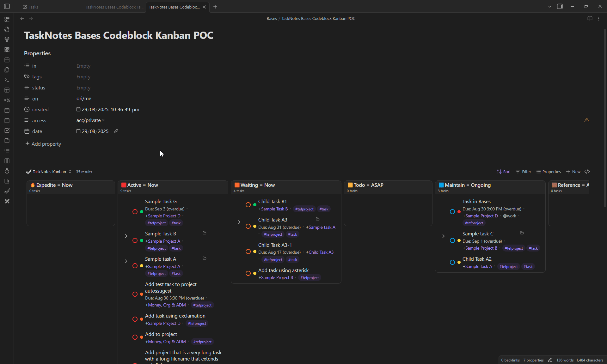Screen dimensions: 607x364
Task: Expand subtasks of Sample Task B
Action: coord(126,236)
